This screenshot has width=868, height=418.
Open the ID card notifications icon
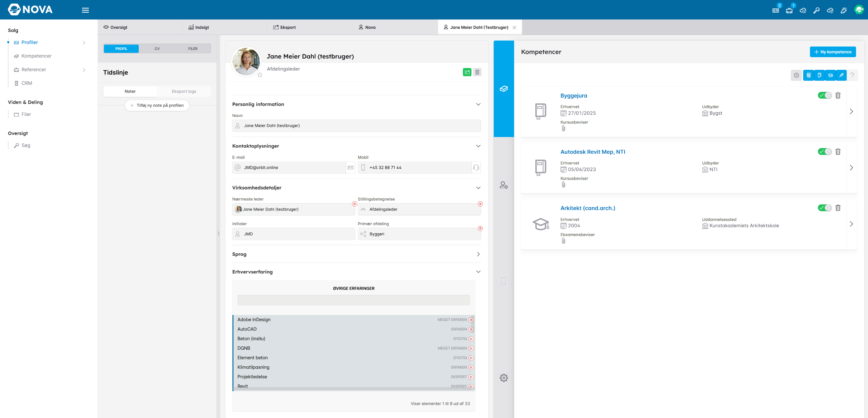(776, 10)
